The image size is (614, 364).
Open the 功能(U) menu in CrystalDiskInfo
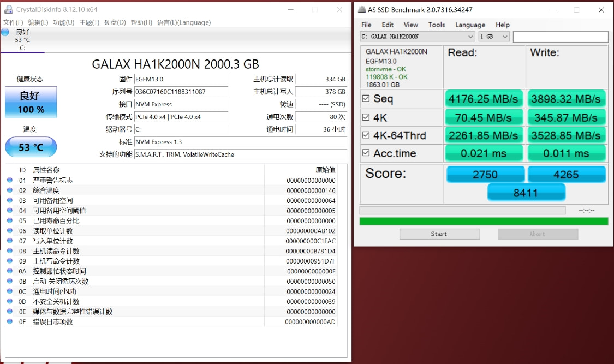click(x=63, y=22)
